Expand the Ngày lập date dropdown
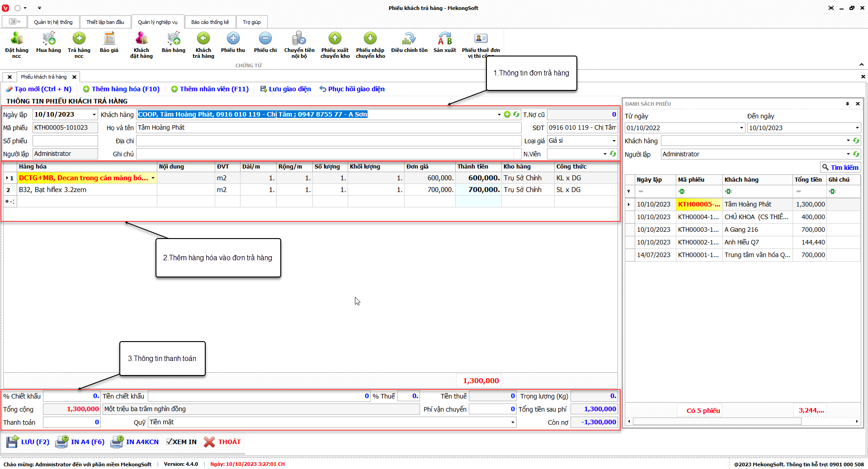868x469 pixels. pyautogui.click(x=94, y=115)
